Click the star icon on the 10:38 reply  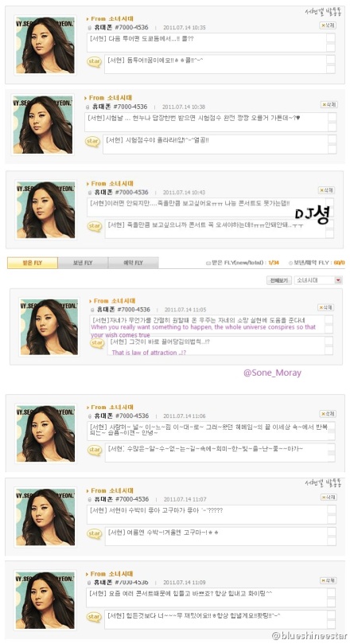[x=92, y=141]
